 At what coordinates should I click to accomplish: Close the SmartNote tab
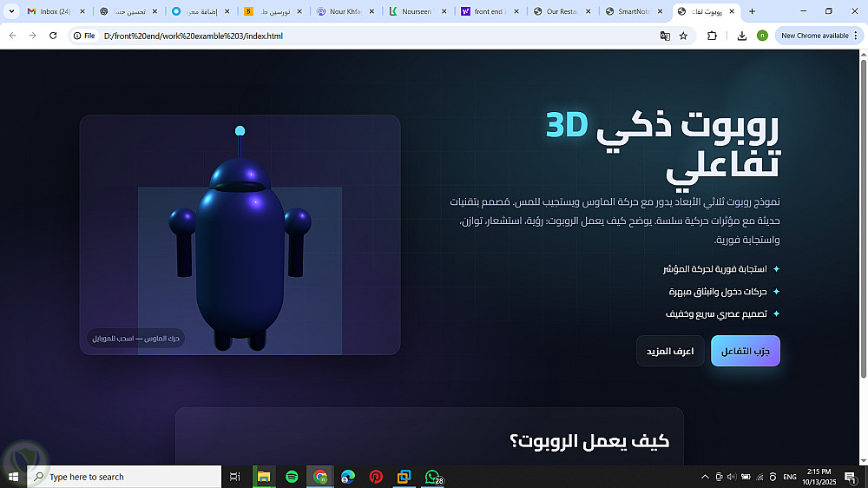[660, 11]
